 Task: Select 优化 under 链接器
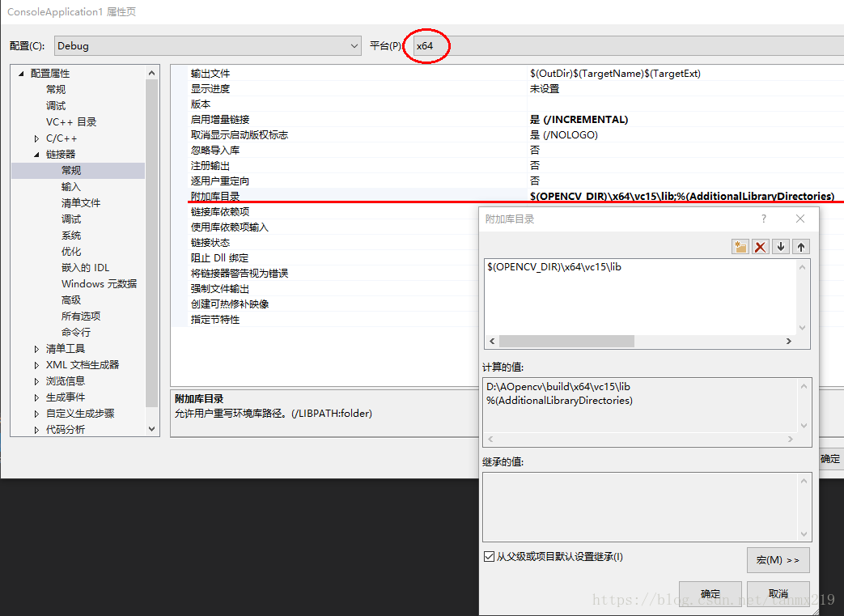coord(71,252)
